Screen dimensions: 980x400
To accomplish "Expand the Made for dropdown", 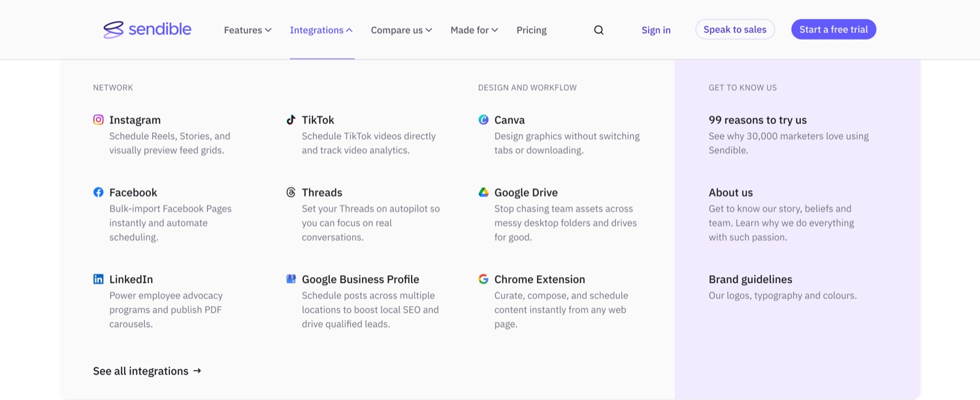I will 474,30.
